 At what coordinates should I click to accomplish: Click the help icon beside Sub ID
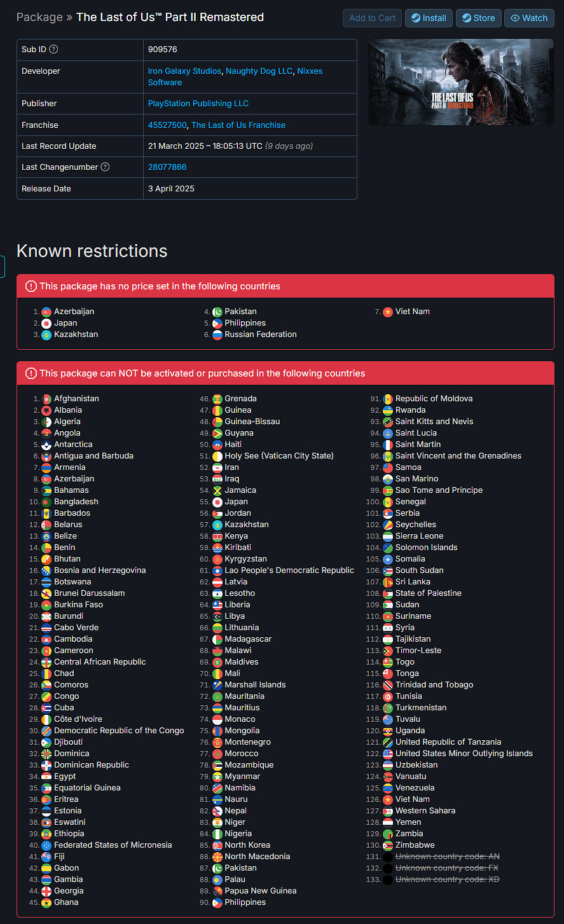pos(53,50)
